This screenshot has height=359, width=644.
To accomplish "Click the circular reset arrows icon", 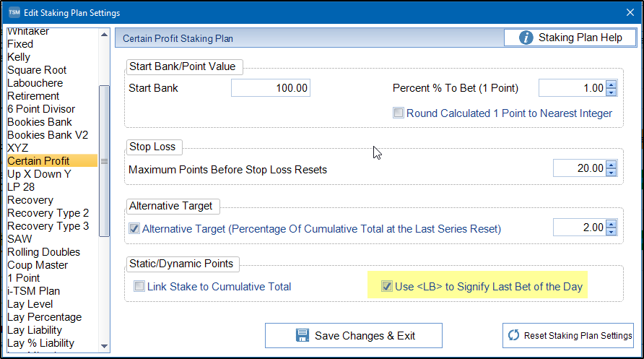I will tap(514, 335).
